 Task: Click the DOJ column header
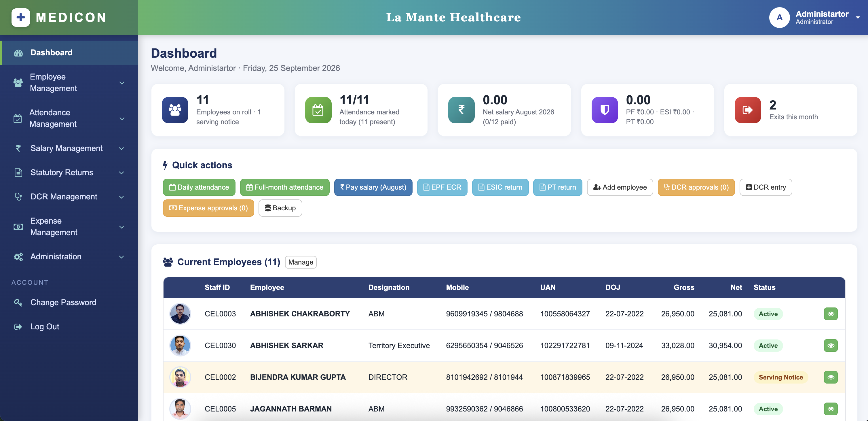pos(613,287)
